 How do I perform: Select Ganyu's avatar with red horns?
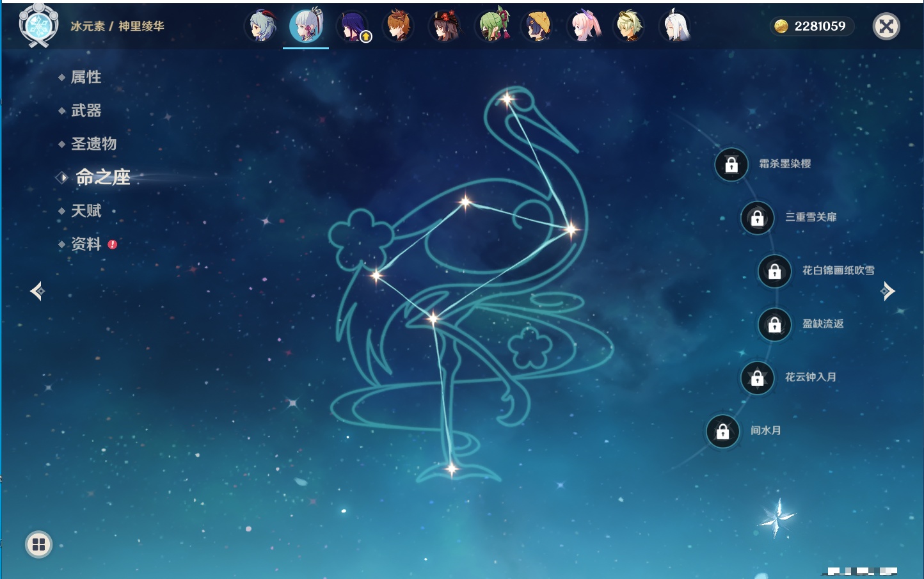[261, 26]
